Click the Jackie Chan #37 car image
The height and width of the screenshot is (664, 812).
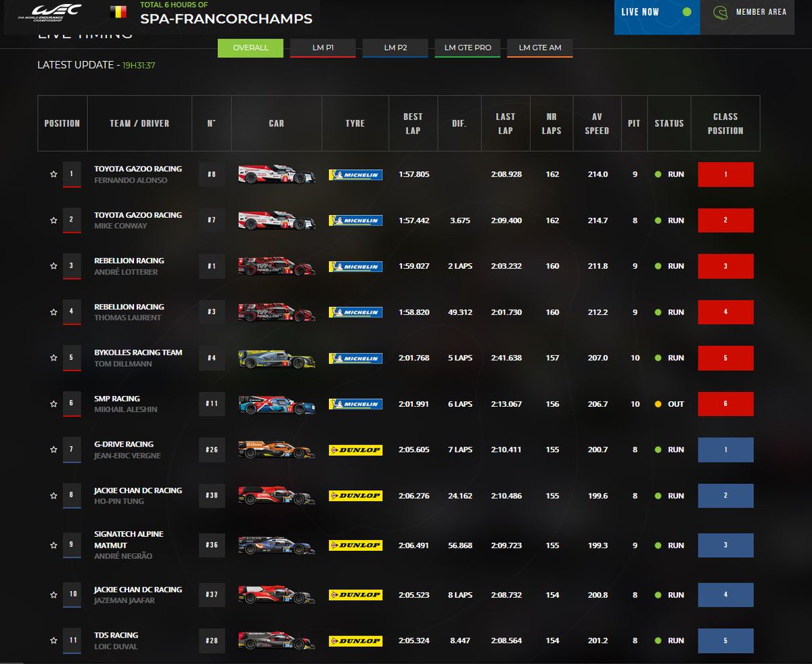click(x=277, y=595)
